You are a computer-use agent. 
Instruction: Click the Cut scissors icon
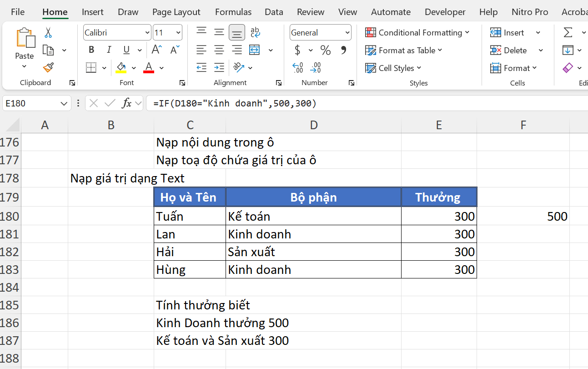[48, 33]
